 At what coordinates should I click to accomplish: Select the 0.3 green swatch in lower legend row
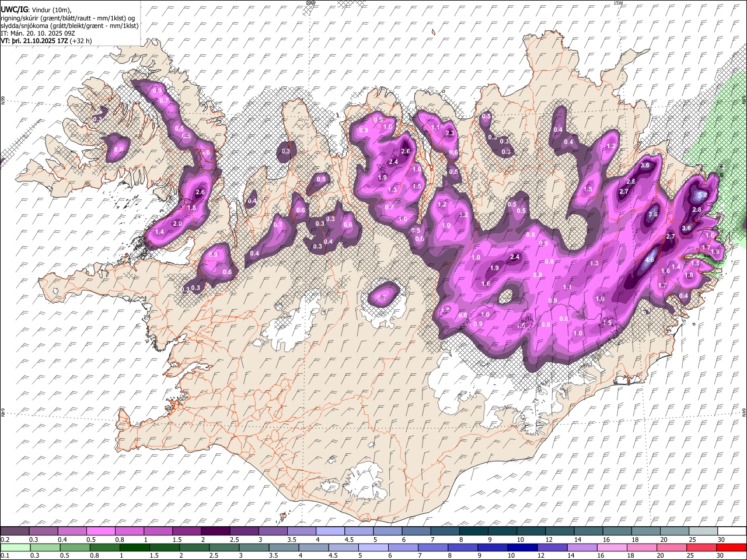point(46,547)
